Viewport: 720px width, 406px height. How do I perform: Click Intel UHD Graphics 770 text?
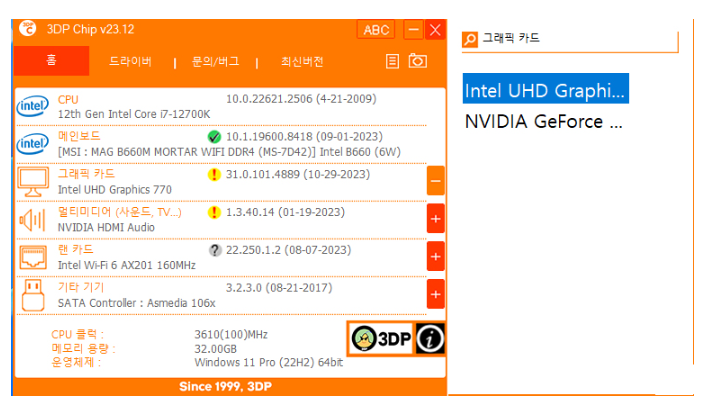click(x=115, y=190)
